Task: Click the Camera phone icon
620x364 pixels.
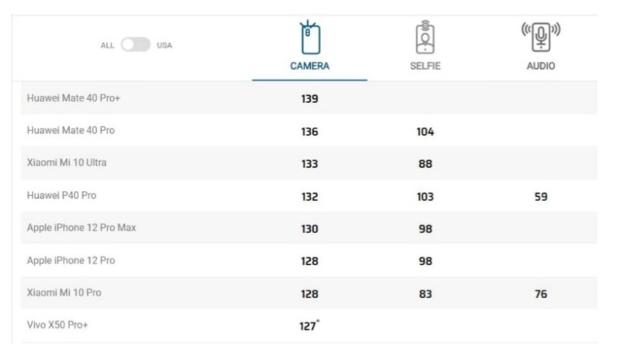Action: click(310, 37)
